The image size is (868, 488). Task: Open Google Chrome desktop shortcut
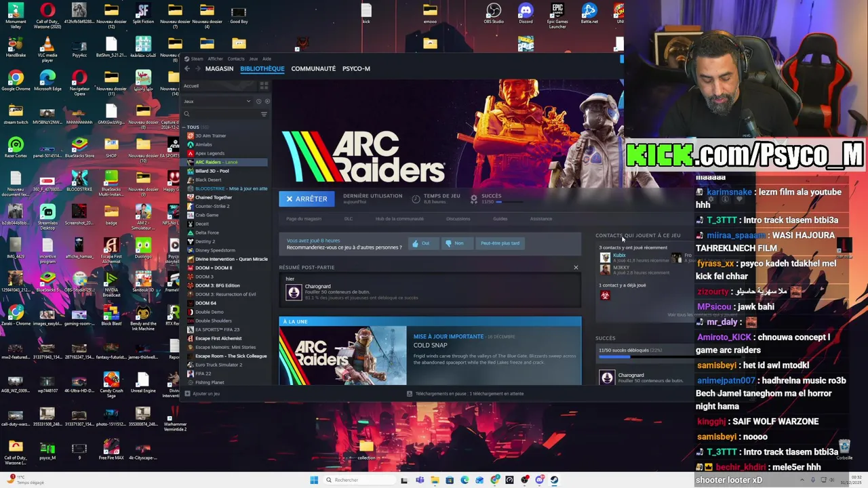coord(16,81)
